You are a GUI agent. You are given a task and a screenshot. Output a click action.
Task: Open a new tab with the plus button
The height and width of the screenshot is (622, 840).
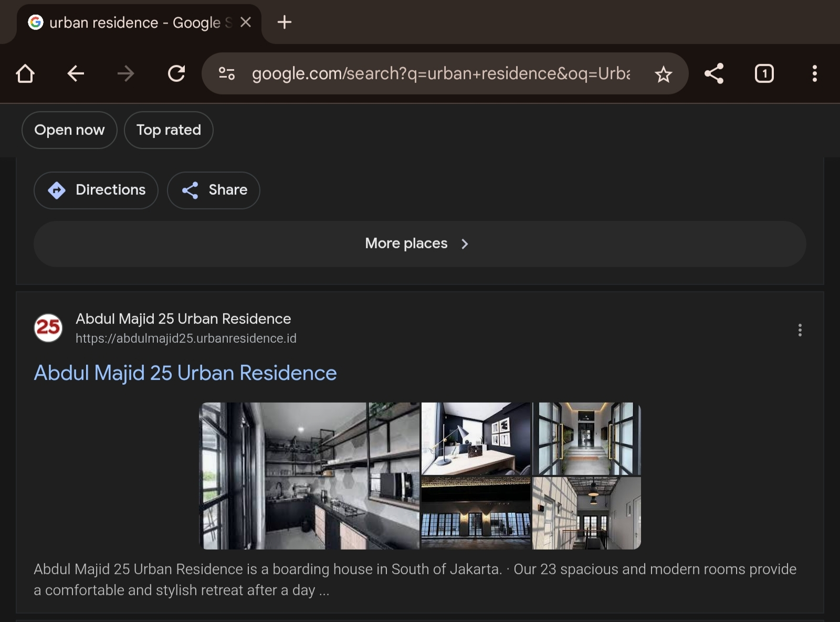tap(284, 22)
